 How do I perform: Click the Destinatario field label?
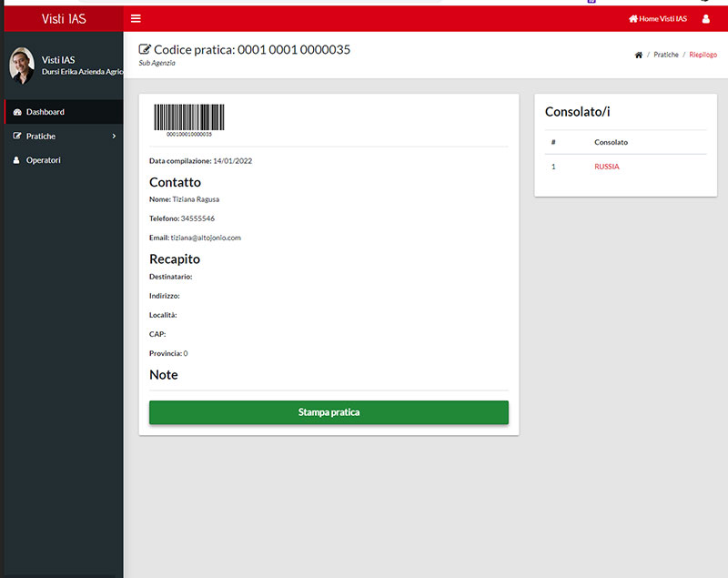171,277
